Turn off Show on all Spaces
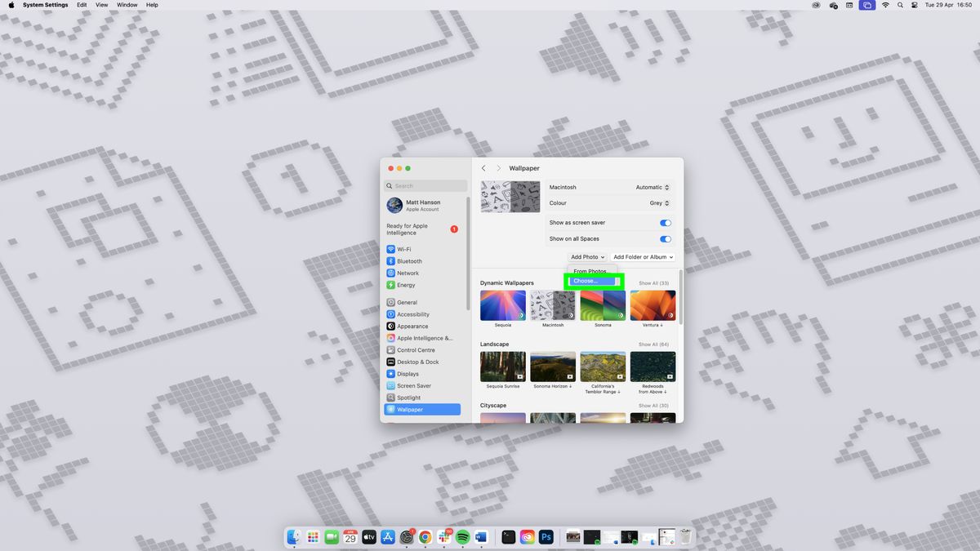 pos(665,239)
